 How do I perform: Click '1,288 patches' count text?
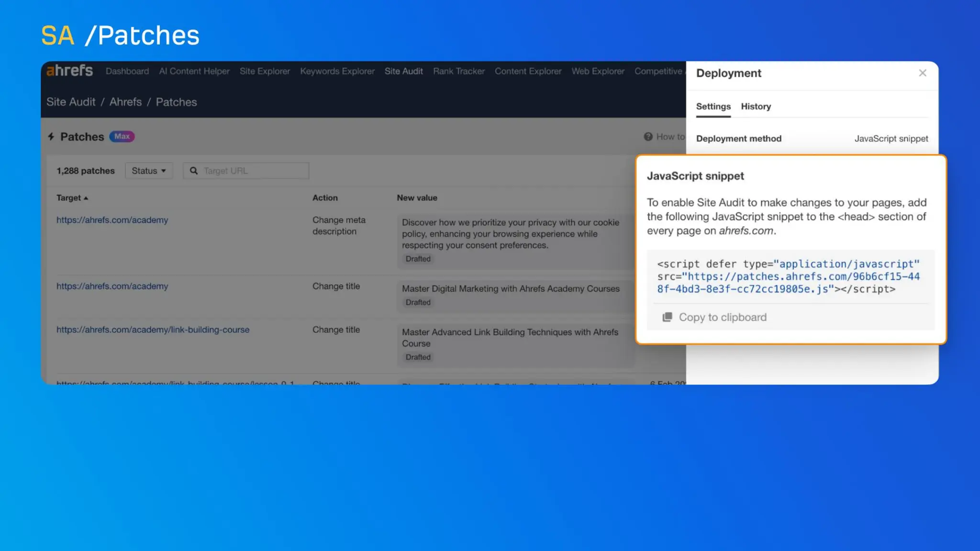(x=86, y=171)
